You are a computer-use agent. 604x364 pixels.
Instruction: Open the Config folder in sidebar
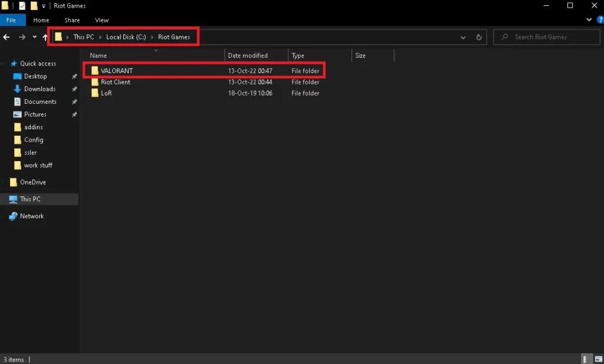pos(34,140)
